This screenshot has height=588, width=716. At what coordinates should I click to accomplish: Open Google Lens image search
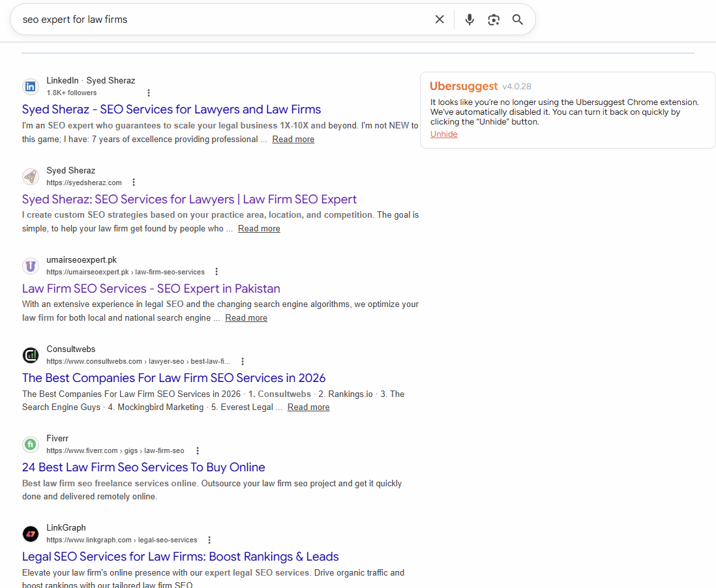(x=494, y=20)
